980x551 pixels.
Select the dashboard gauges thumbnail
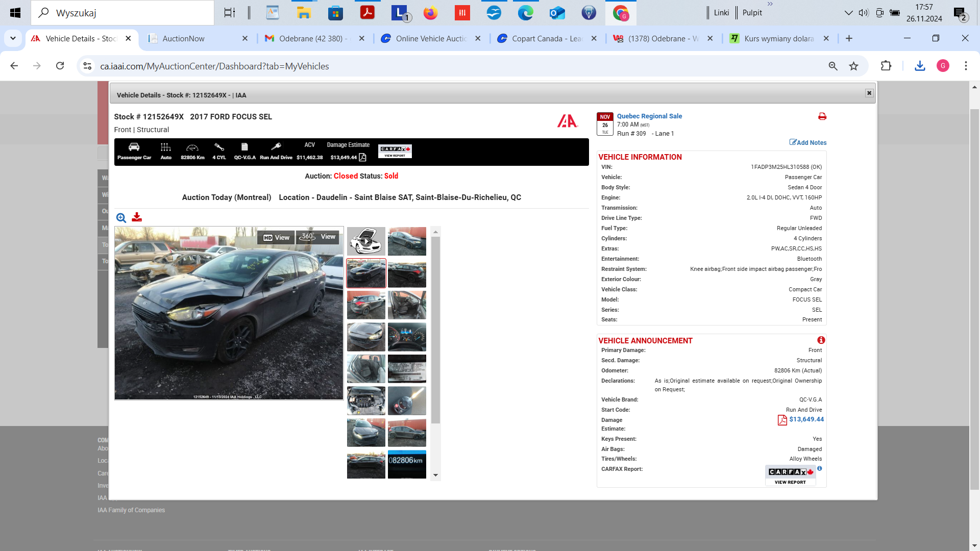(x=407, y=337)
